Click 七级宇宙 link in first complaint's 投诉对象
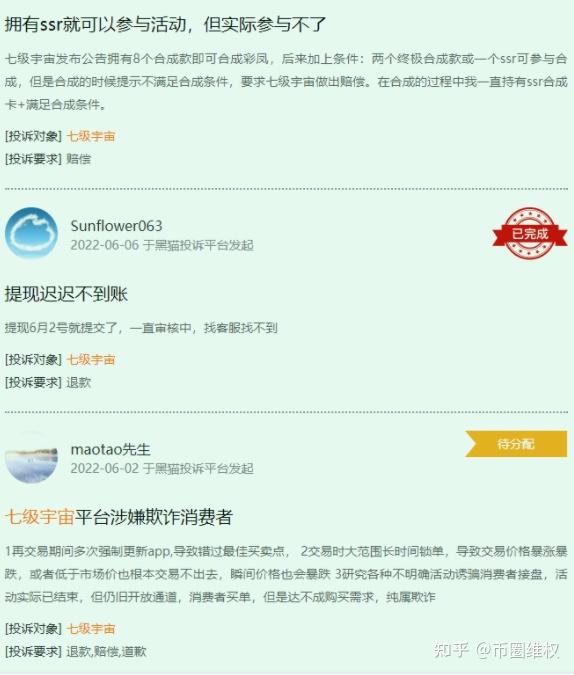 [91, 136]
